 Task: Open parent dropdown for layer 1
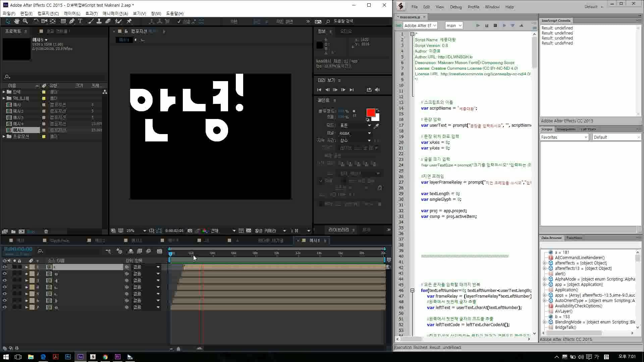coord(147,267)
